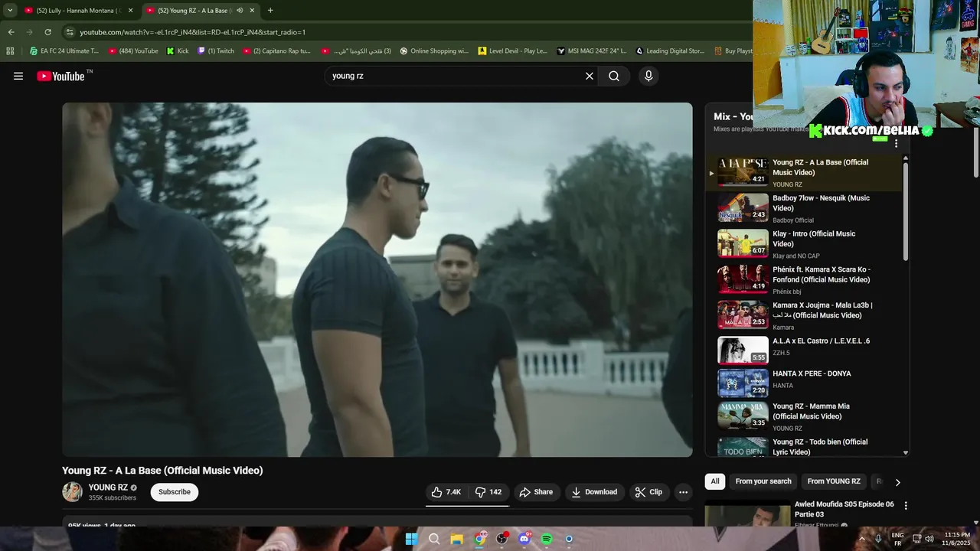This screenshot has height=551, width=980.
Task: Select the 'From YOUNG RZ' chip
Action: (834, 481)
